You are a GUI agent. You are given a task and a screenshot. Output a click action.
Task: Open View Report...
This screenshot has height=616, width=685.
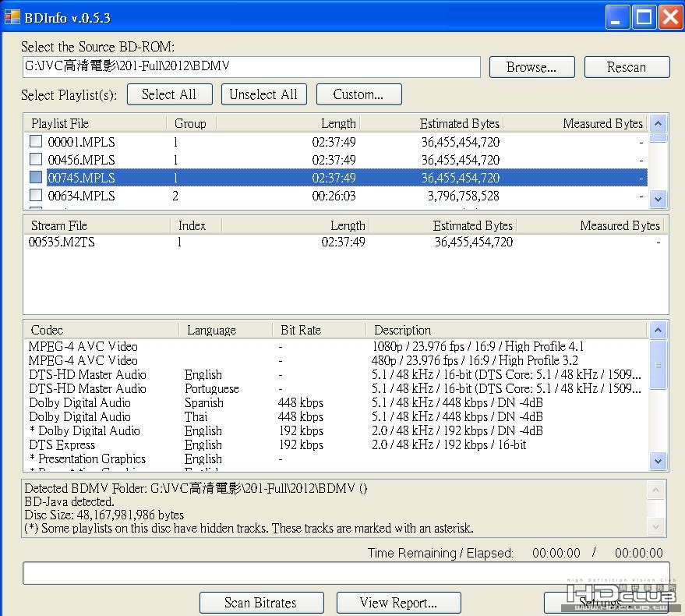398,603
